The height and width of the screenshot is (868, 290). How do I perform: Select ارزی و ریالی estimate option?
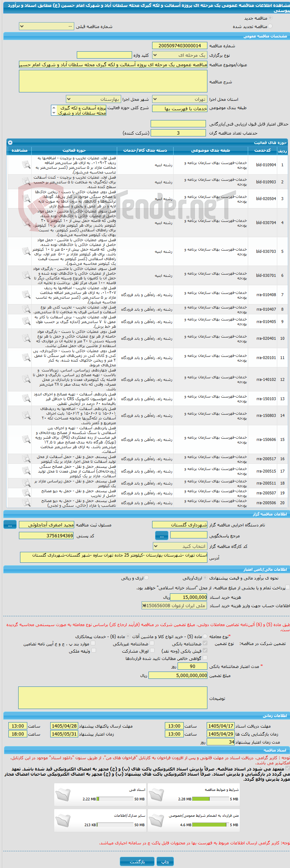pyautogui.click(x=147, y=577)
